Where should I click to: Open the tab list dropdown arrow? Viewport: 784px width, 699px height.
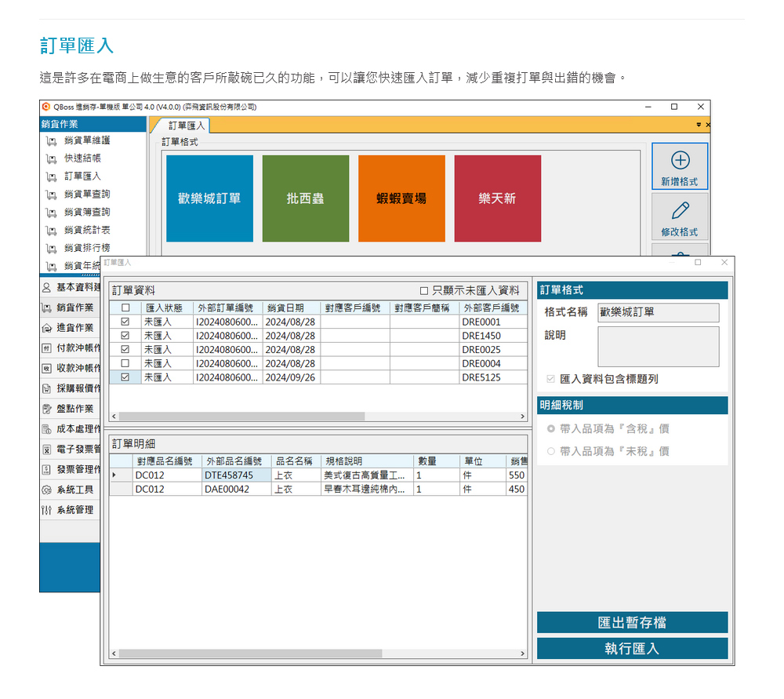click(x=699, y=125)
